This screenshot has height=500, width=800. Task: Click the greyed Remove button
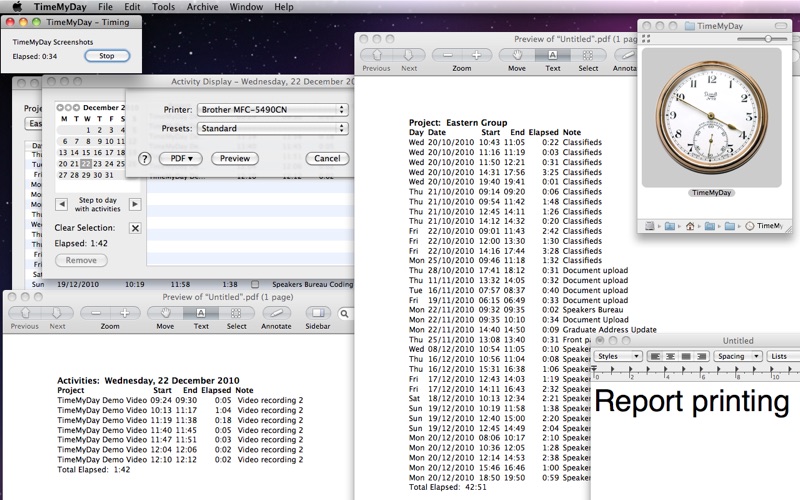[81, 260]
